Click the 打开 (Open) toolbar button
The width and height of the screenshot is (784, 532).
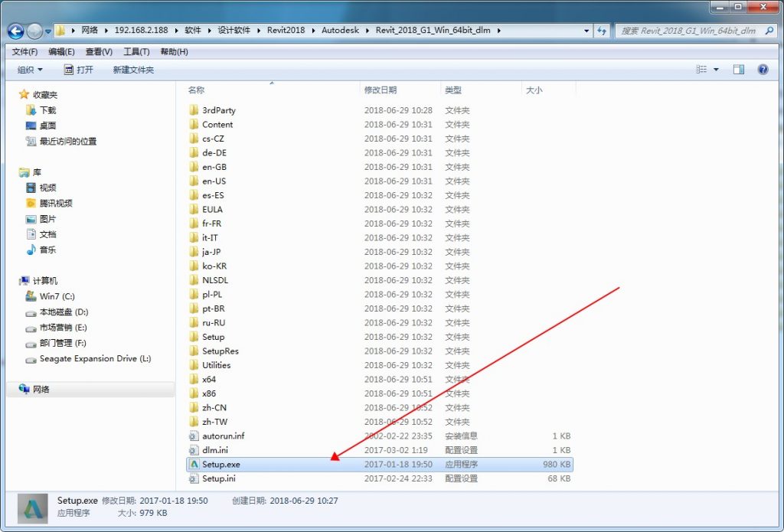click(x=78, y=70)
